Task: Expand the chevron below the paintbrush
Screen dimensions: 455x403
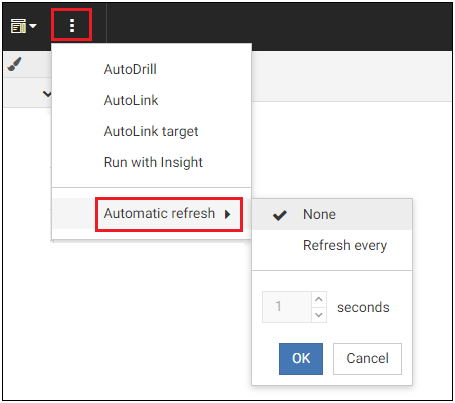Action: pos(47,94)
